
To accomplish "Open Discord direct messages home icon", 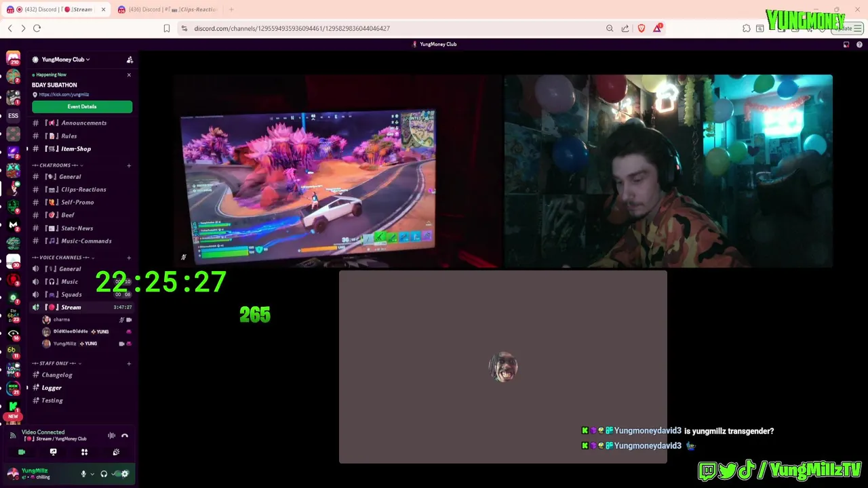I will pos(13,59).
